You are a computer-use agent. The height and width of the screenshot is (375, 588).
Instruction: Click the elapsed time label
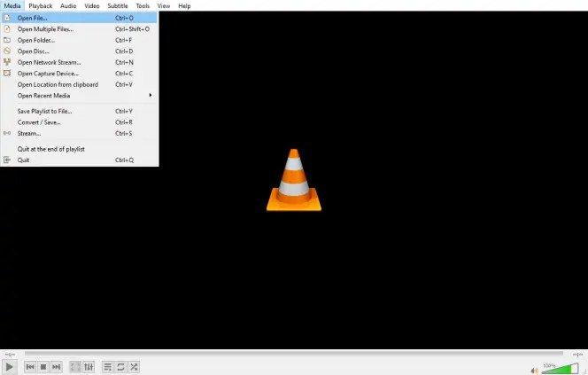[10, 354]
